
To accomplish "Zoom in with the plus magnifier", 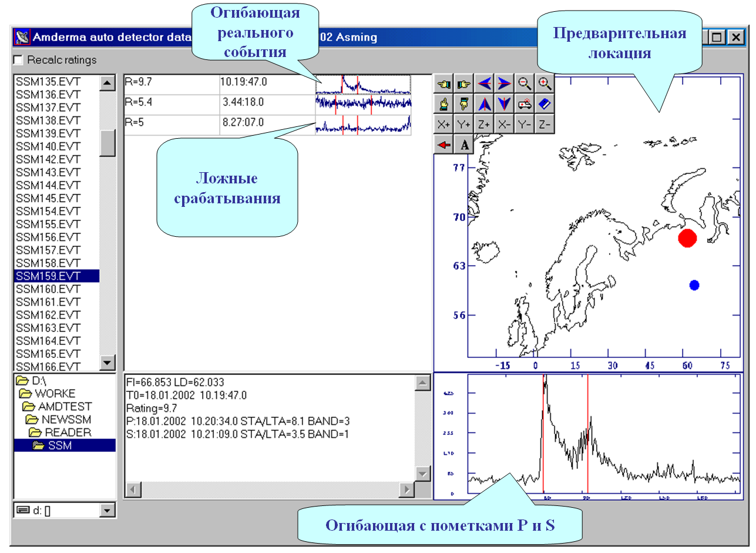I will 545,84.
